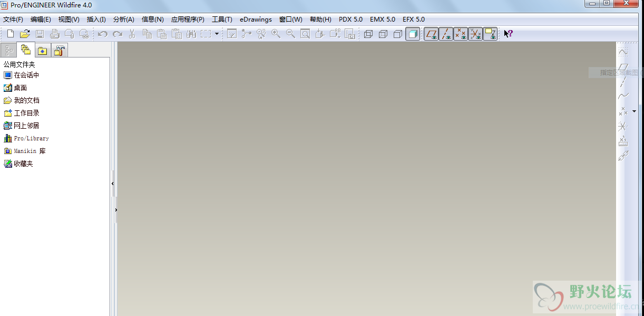The image size is (644, 316).
Task: Switch to Model Tree navigator tab
Action: tap(8, 50)
